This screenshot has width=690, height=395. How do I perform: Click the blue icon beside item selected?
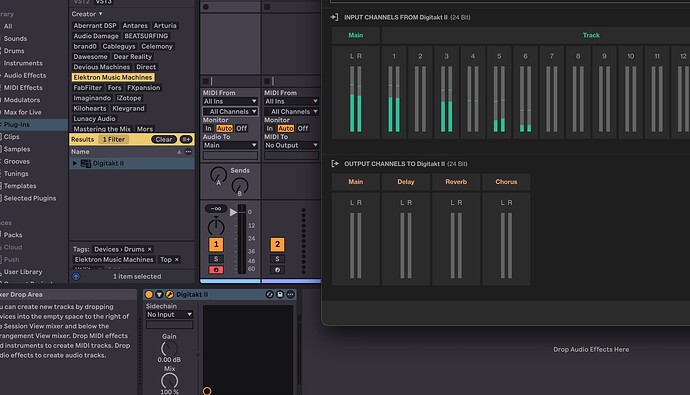click(76, 276)
